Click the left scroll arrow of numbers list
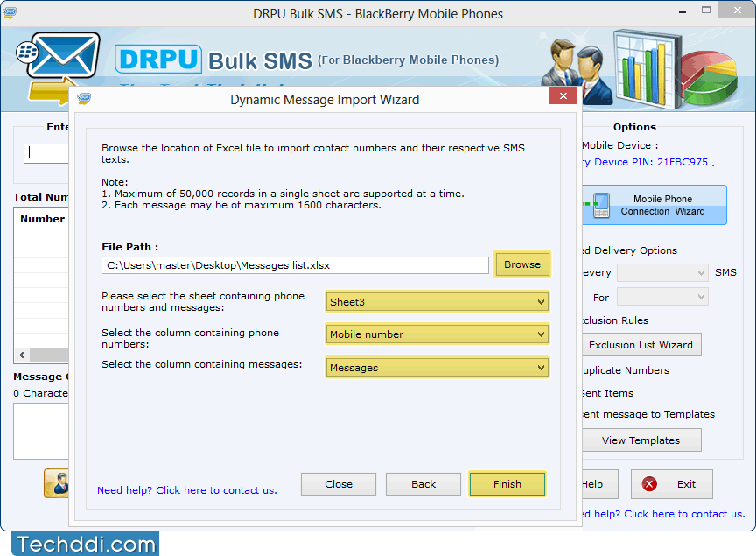 point(22,355)
